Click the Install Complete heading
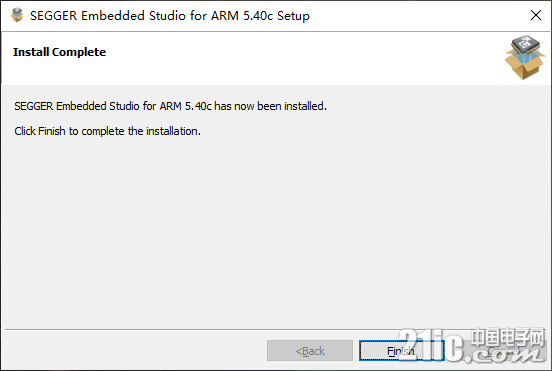The width and height of the screenshot is (552, 371). (59, 52)
